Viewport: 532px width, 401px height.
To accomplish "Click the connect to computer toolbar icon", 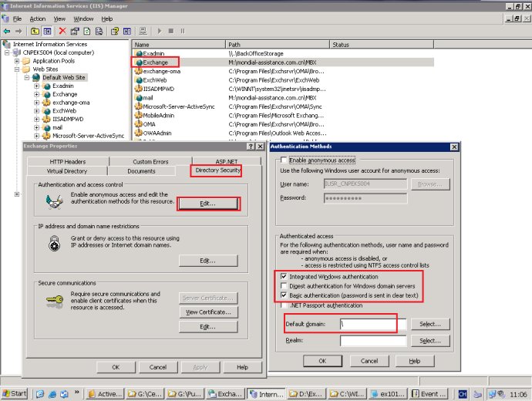I will 143,31.
